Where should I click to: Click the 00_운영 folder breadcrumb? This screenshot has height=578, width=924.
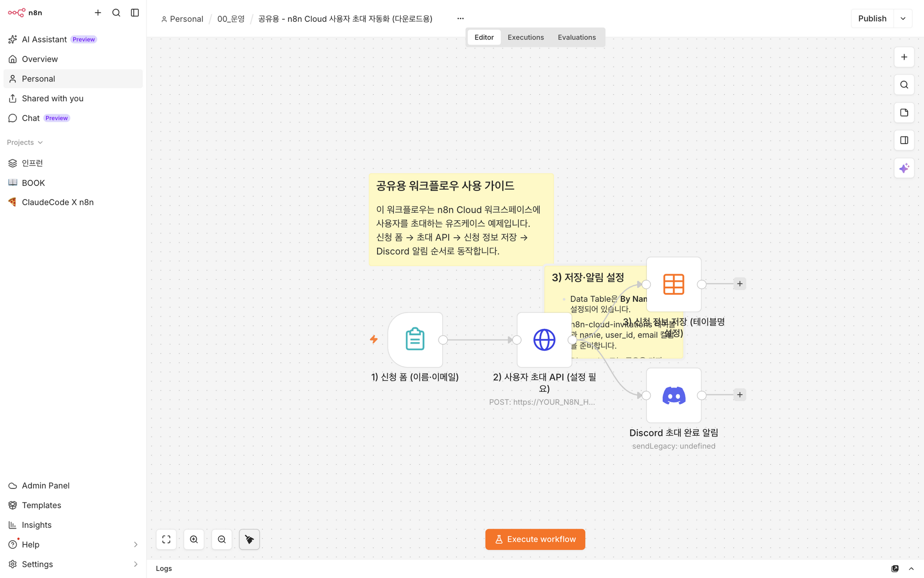point(231,19)
